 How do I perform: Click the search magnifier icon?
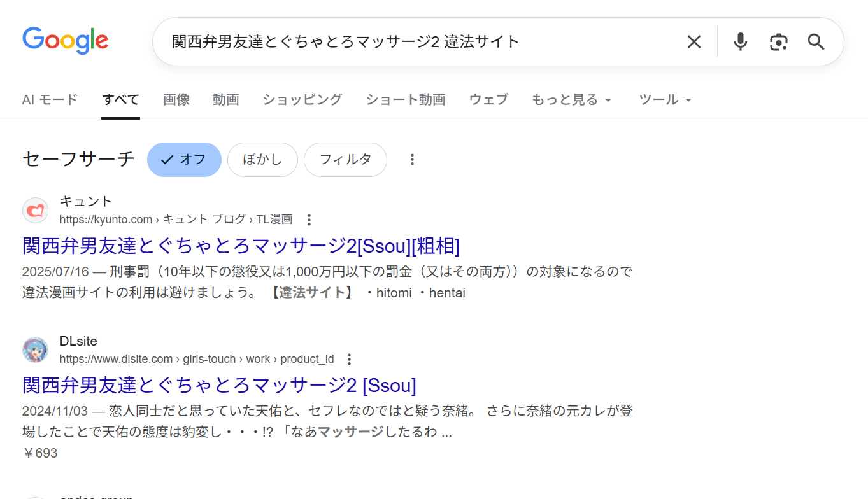tap(816, 41)
